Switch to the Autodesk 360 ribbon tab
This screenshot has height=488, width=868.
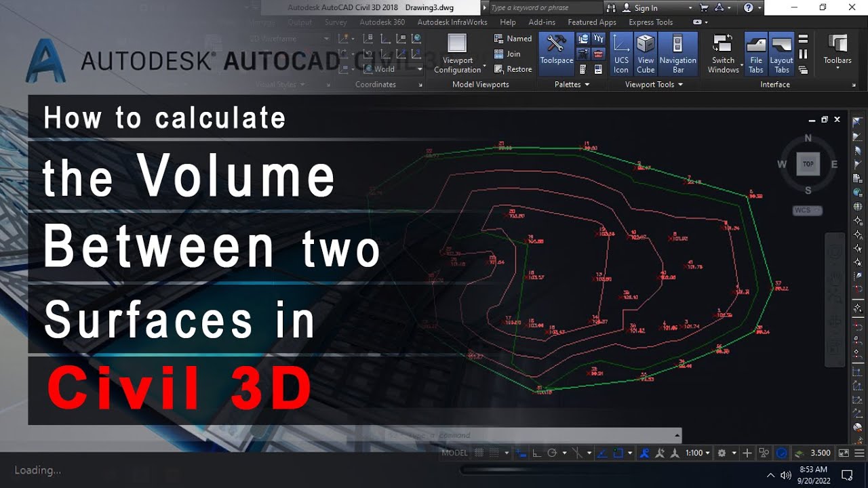[x=382, y=22]
